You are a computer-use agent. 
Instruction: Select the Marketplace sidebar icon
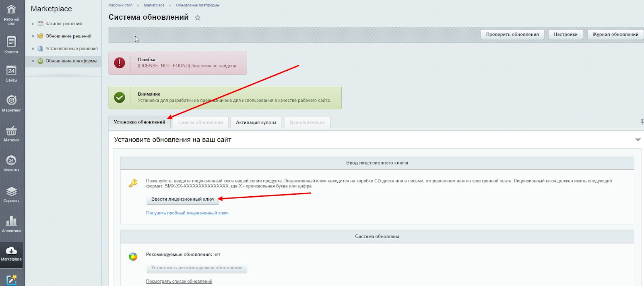11,254
